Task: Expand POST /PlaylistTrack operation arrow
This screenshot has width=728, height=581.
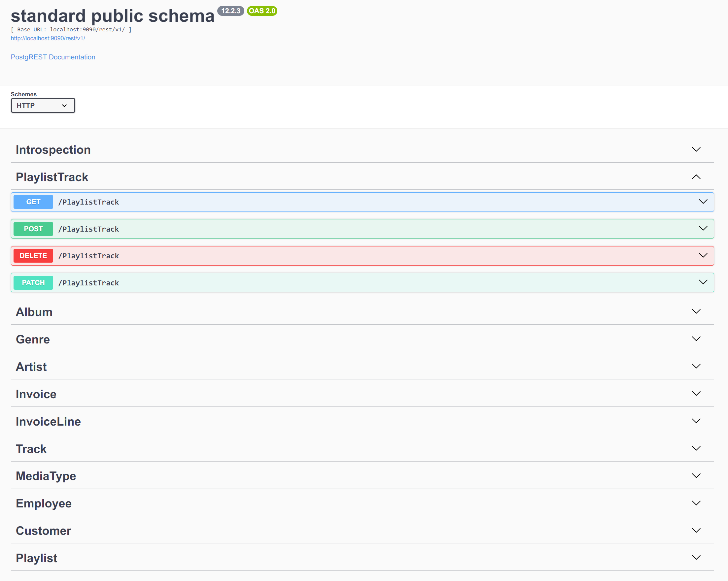Action: pos(703,229)
